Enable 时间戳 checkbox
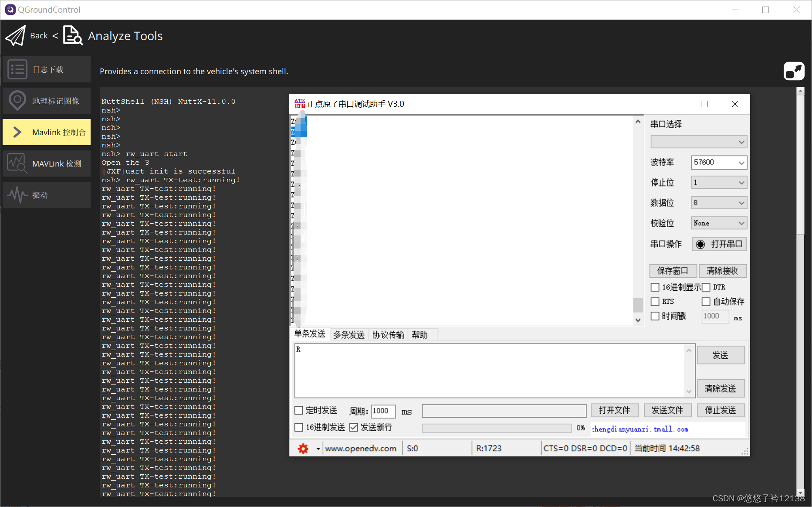This screenshot has width=812, height=507. pos(655,316)
